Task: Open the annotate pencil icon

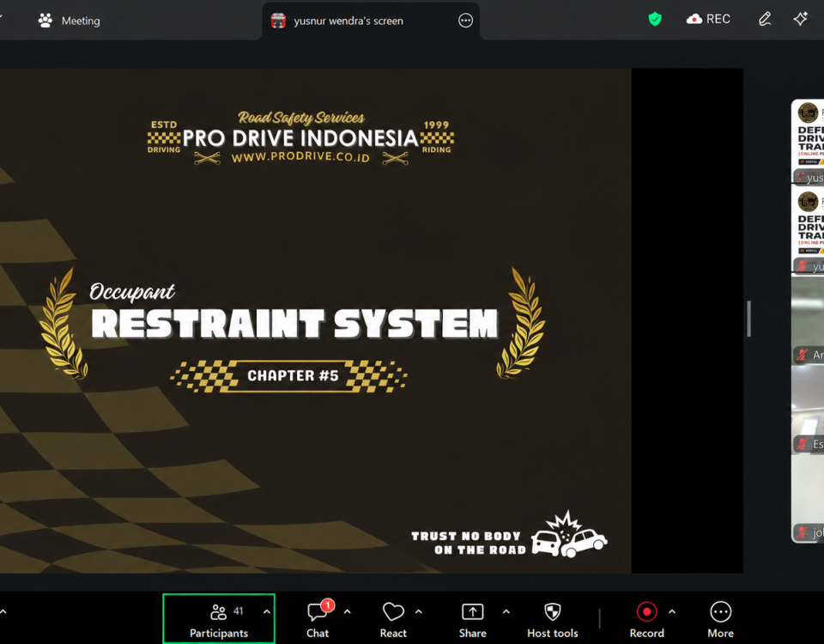Action: (x=765, y=20)
